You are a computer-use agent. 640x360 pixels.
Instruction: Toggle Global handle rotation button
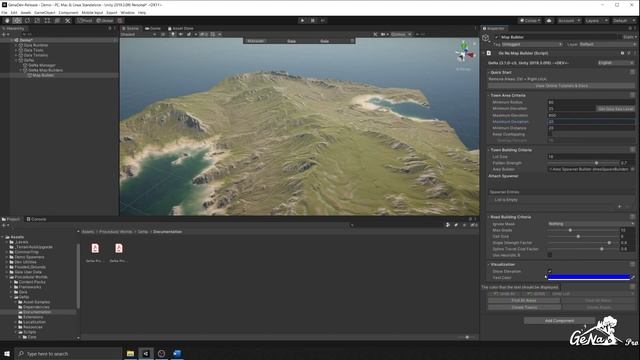point(104,20)
